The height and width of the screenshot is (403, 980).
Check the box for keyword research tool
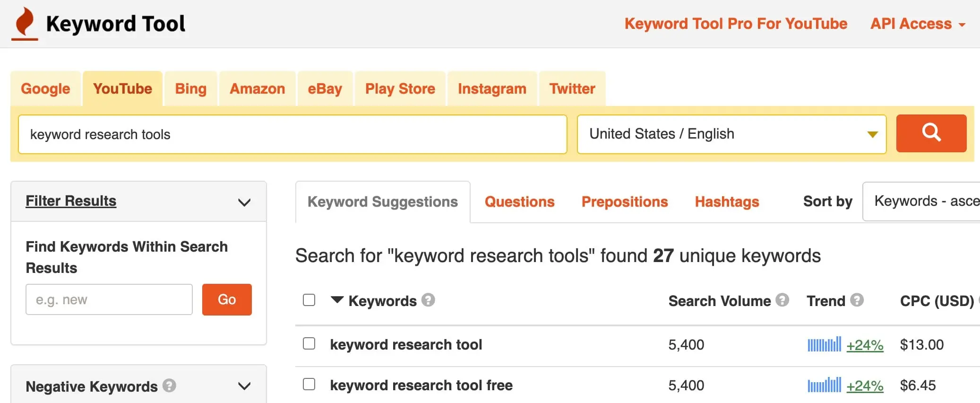[x=309, y=343]
